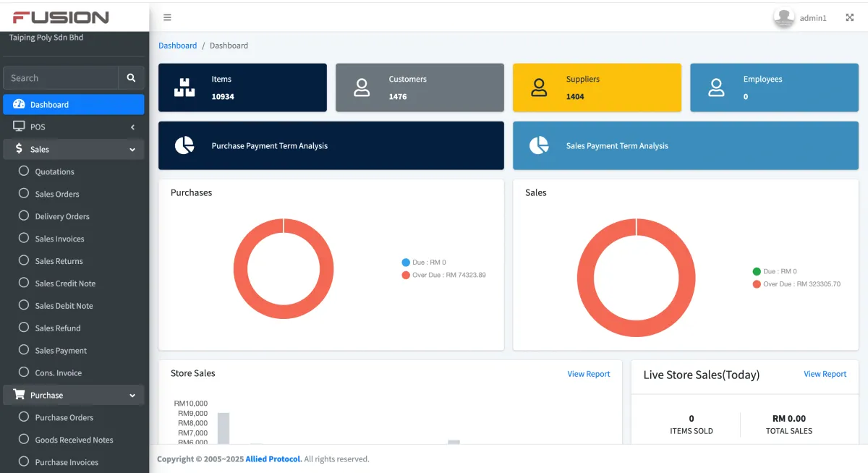Toggle the sidebar with the hamburger icon
Image resolution: width=868 pixels, height=473 pixels.
tap(167, 17)
